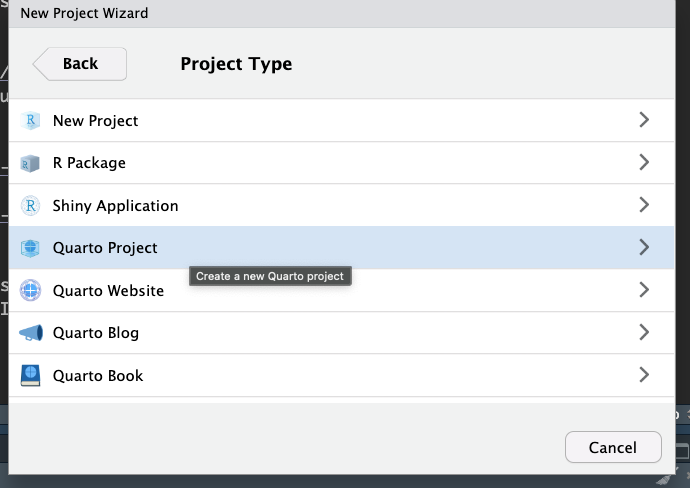
Task: Open the Quarto Book chevron arrow
Action: 644,375
